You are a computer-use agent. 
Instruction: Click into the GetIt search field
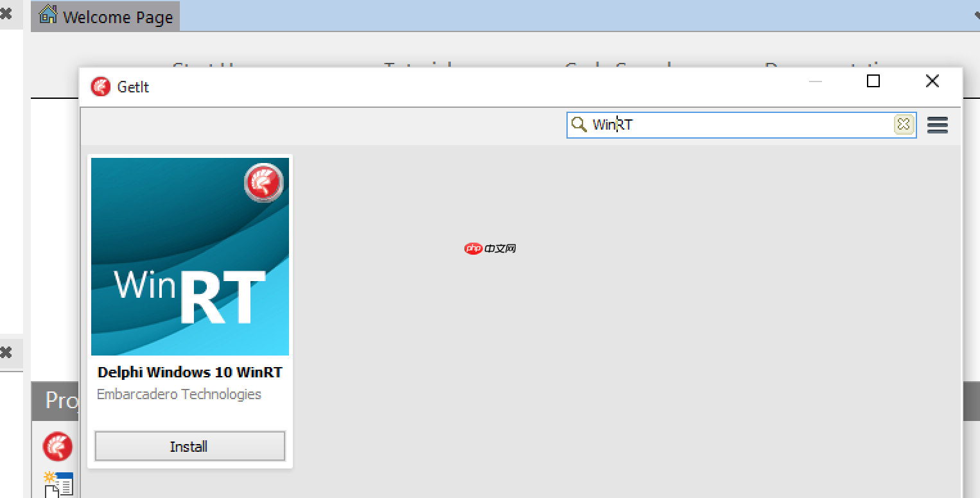point(741,125)
